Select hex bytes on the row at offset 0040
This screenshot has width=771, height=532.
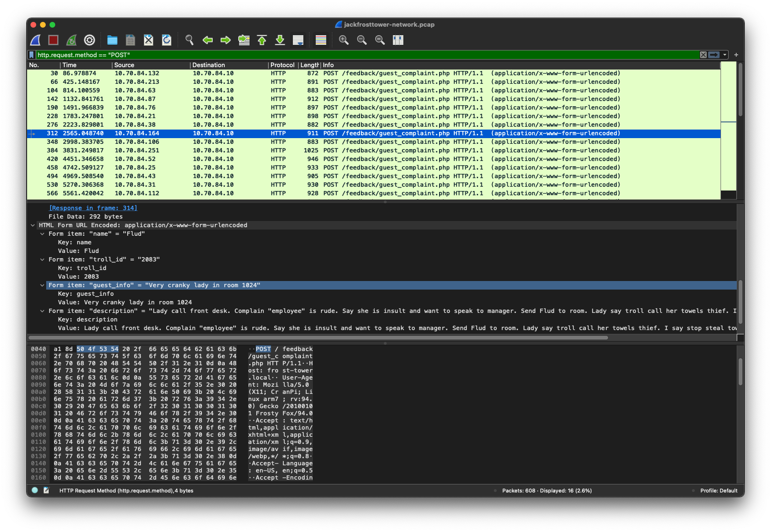tap(145, 349)
